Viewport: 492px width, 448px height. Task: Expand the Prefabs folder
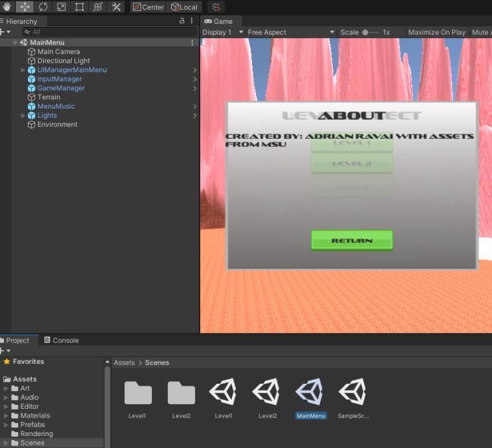6,425
